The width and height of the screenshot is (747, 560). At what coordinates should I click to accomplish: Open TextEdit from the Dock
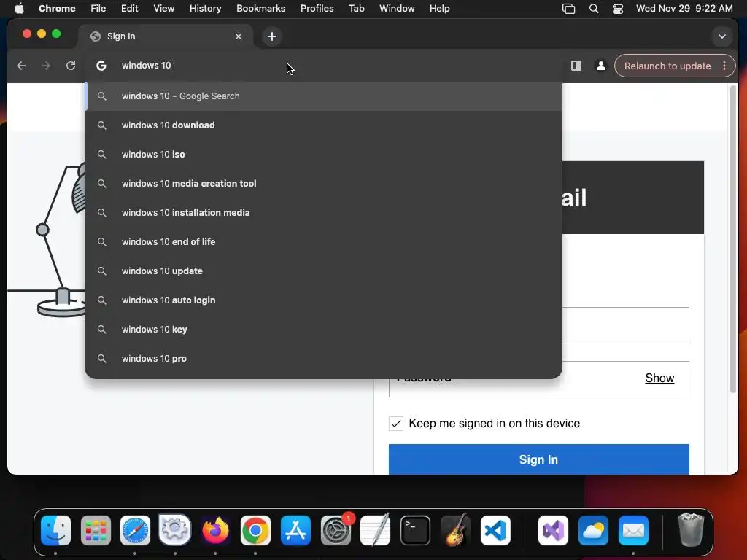click(x=376, y=530)
